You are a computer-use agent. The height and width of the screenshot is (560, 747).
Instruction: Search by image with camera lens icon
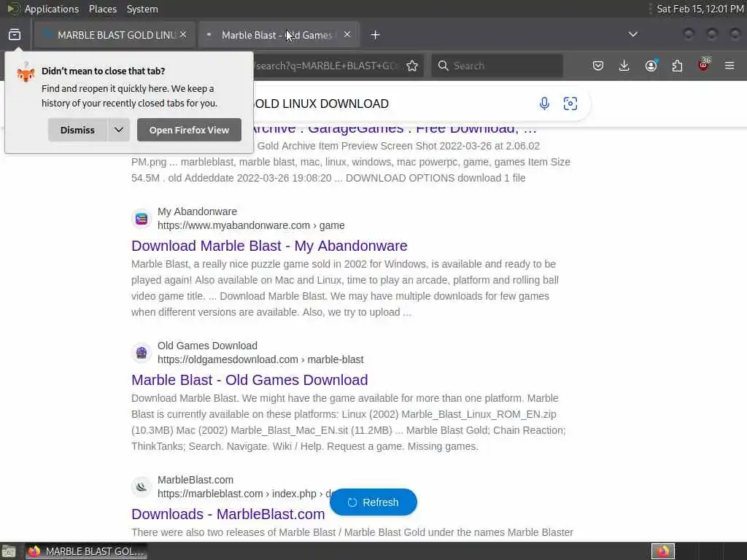click(570, 104)
